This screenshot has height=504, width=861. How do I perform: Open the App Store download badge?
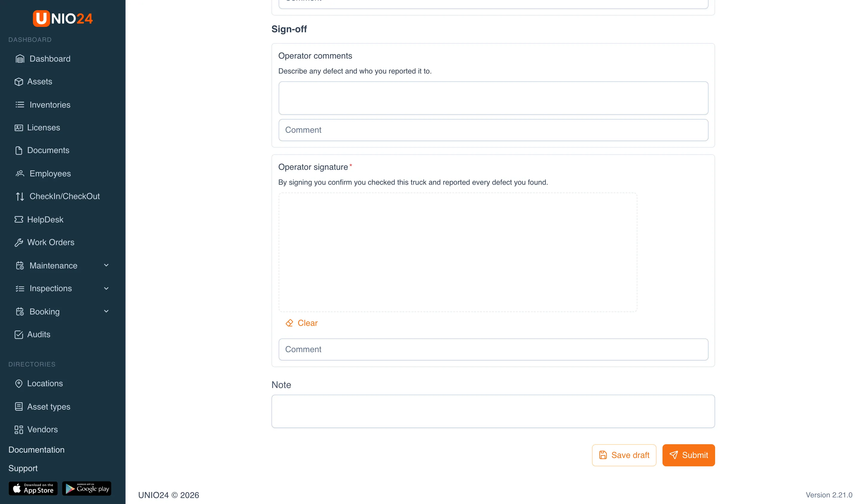pyautogui.click(x=33, y=488)
